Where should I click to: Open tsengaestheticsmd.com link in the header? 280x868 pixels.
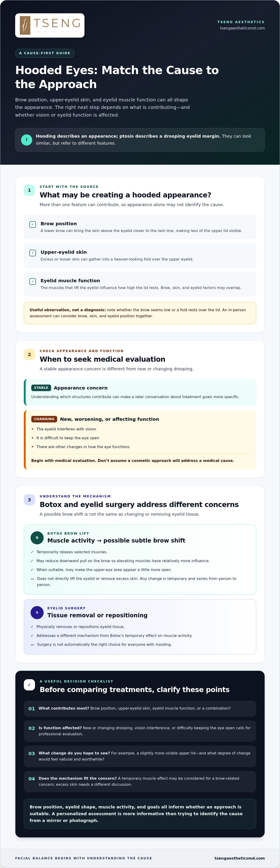pyautogui.click(x=242, y=28)
